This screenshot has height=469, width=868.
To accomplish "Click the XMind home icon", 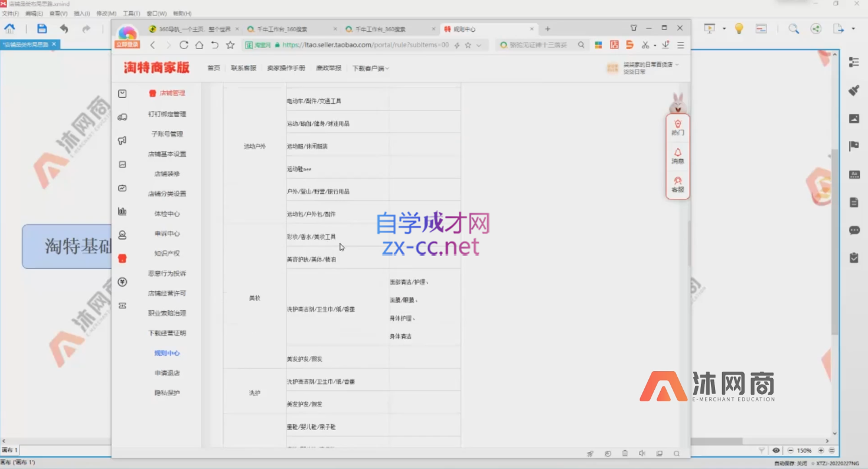I will point(10,28).
